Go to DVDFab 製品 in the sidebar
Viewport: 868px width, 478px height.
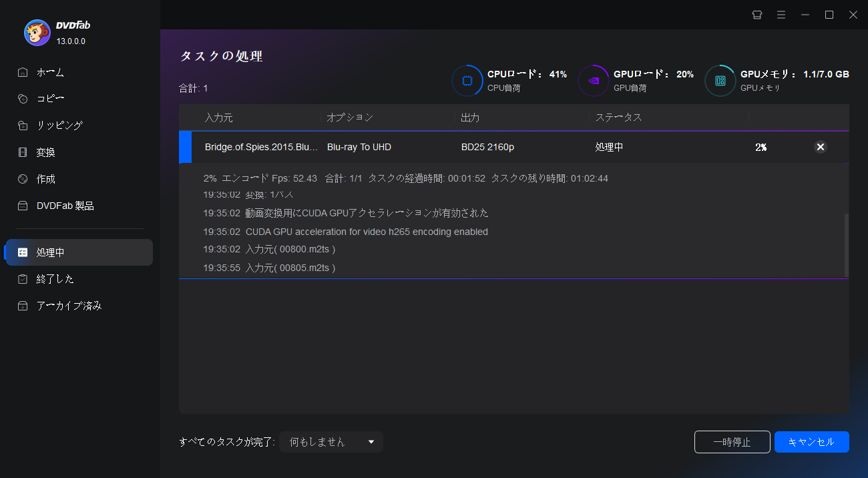[65, 206]
